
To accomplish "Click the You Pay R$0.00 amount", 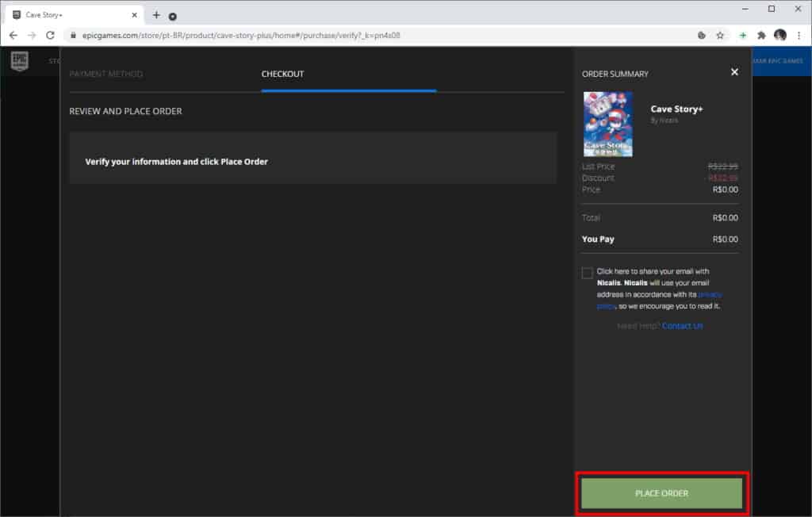I will coord(725,239).
